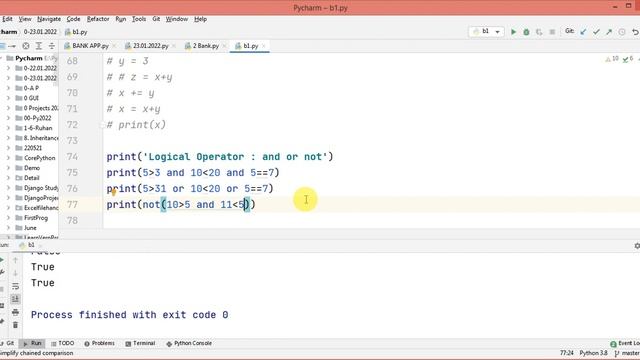Click the b1 tab in Run panel
The image size is (640, 360).
[27, 245]
